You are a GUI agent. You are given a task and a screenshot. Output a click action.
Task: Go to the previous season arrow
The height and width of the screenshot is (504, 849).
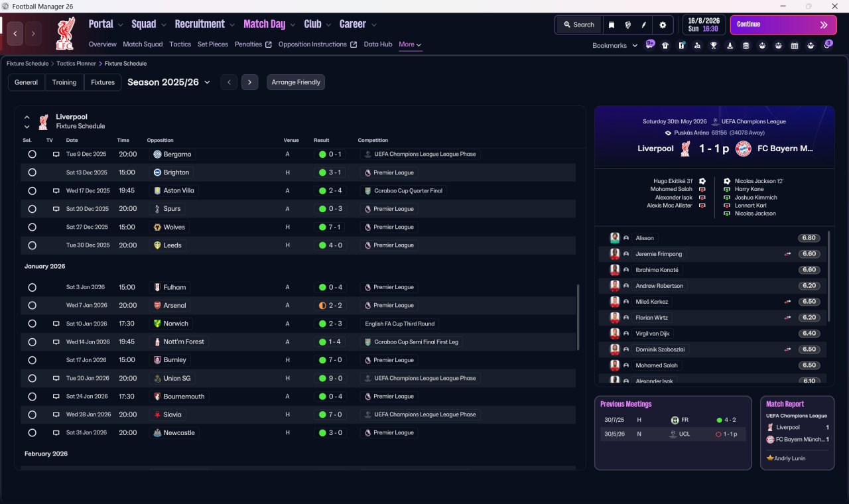229,82
